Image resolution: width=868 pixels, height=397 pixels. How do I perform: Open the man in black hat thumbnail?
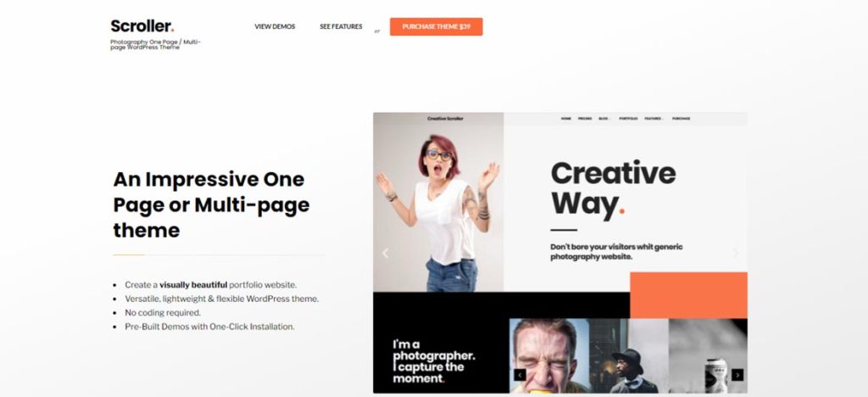tap(628, 355)
